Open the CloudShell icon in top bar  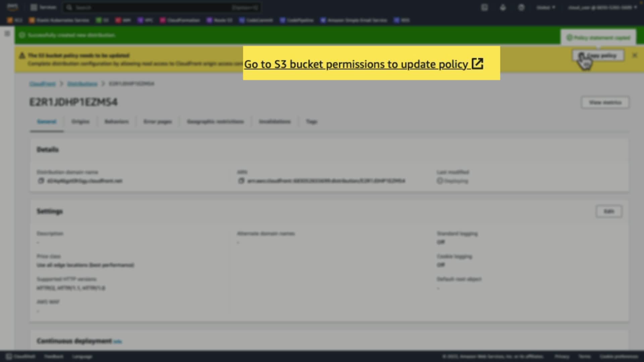coord(484,7)
